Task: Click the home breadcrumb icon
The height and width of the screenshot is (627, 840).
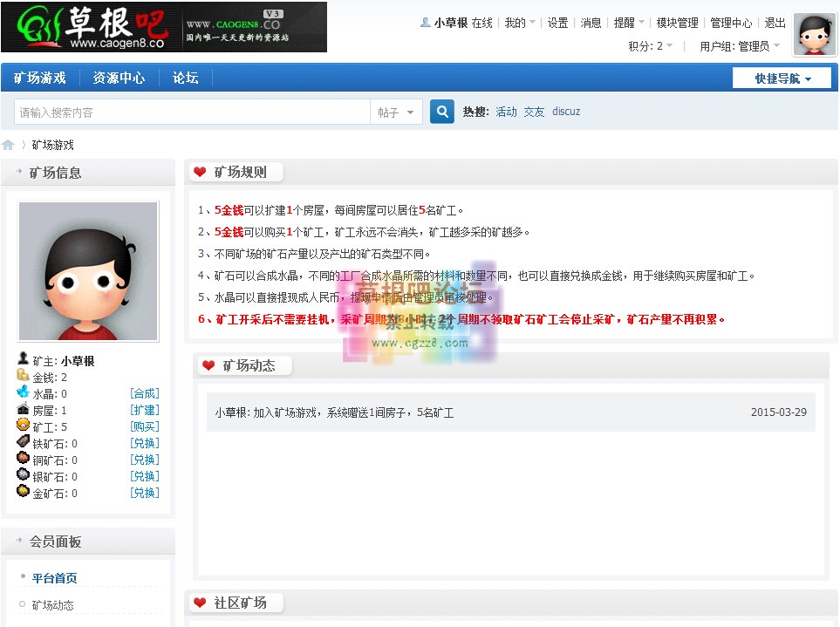Action: (9, 145)
